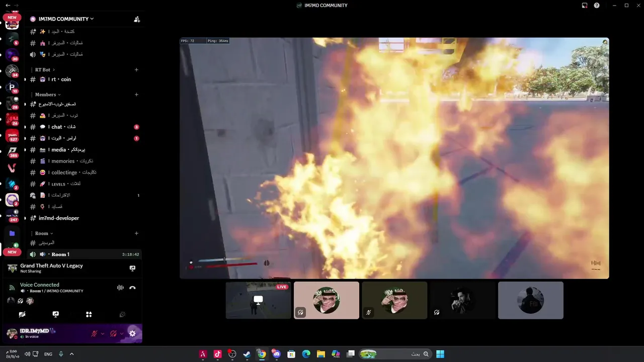Open microphone input options arrow
This screenshot has width=644, height=362.
[103, 333]
